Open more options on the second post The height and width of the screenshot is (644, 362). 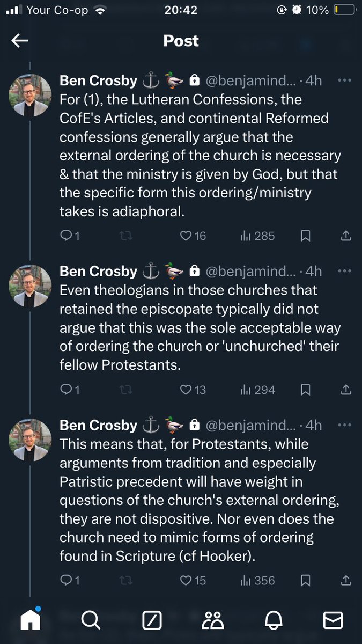(344, 271)
